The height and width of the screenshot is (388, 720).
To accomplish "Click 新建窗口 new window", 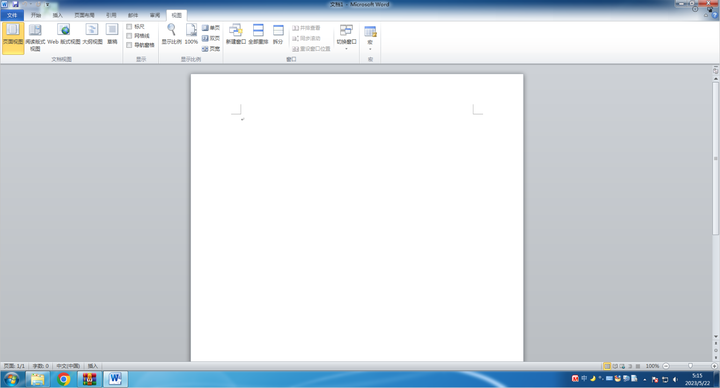I will (x=236, y=34).
